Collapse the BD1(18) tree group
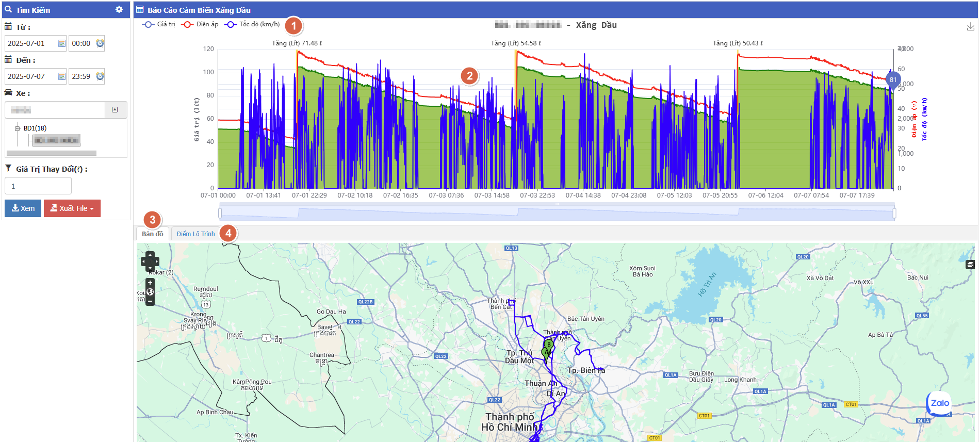The height and width of the screenshot is (442, 980). [x=18, y=128]
